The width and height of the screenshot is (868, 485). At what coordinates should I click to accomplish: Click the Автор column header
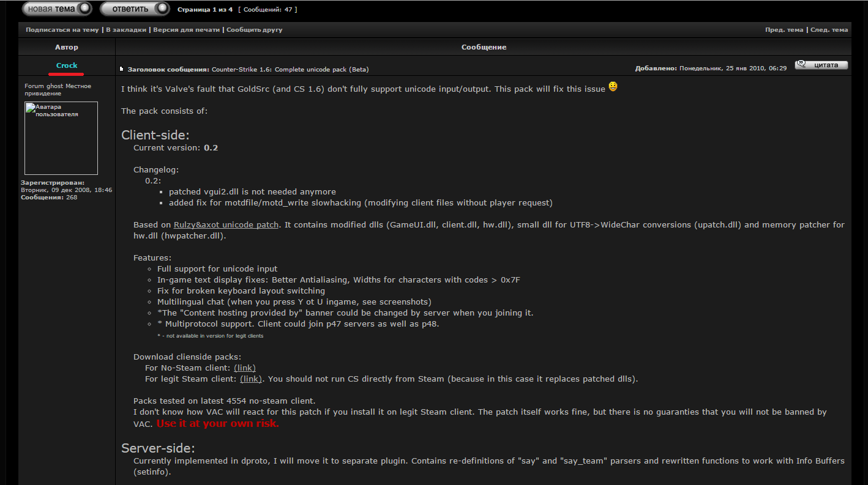(67, 47)
